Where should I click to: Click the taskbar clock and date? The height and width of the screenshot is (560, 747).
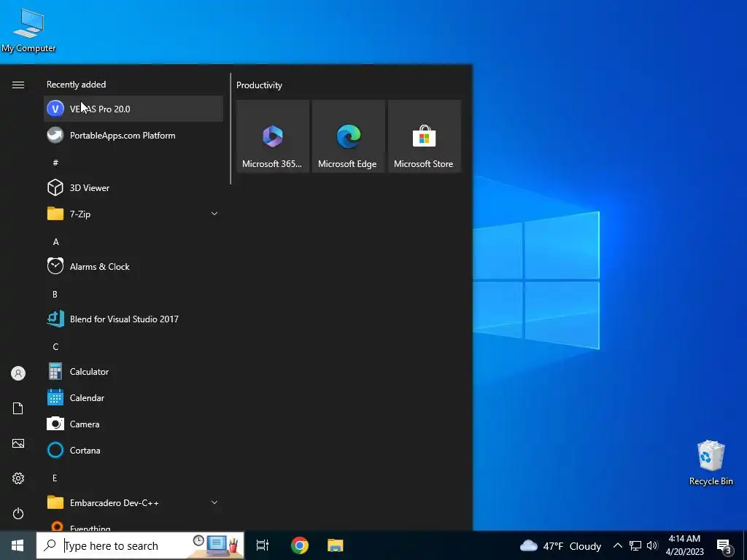tap(684, 545)
